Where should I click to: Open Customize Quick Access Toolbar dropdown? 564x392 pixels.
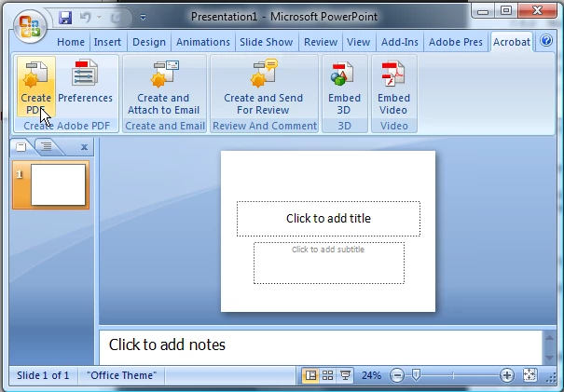tap(144, 18)
